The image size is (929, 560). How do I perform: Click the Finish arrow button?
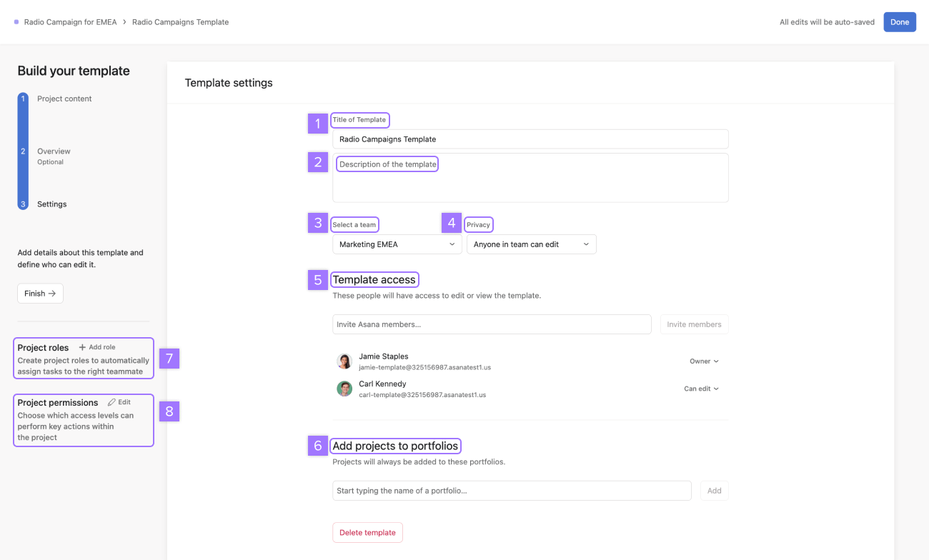pos(40,293)
